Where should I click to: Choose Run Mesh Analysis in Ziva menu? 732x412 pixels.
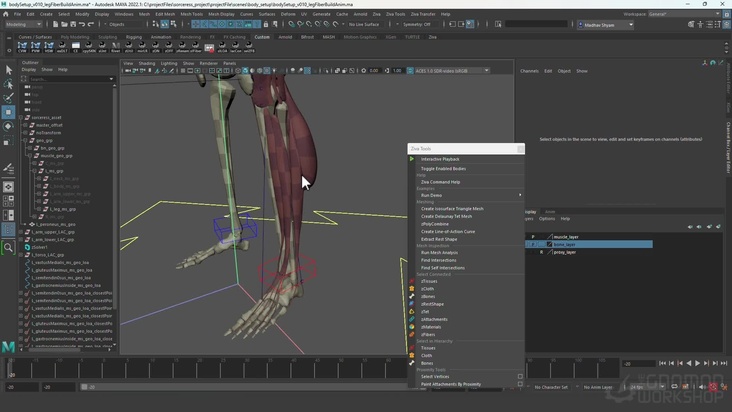click(439, 252)
